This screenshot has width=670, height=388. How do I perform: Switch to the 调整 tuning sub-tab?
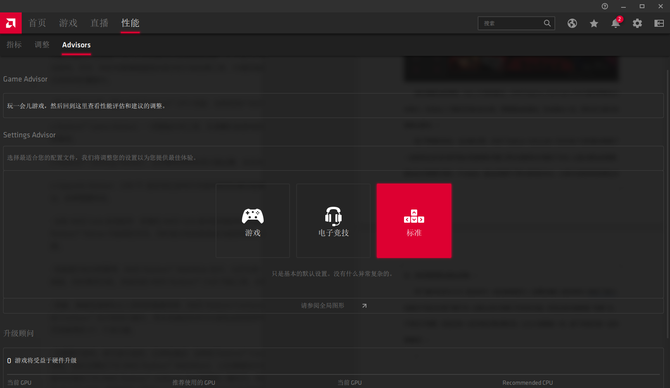pos(42,44)
